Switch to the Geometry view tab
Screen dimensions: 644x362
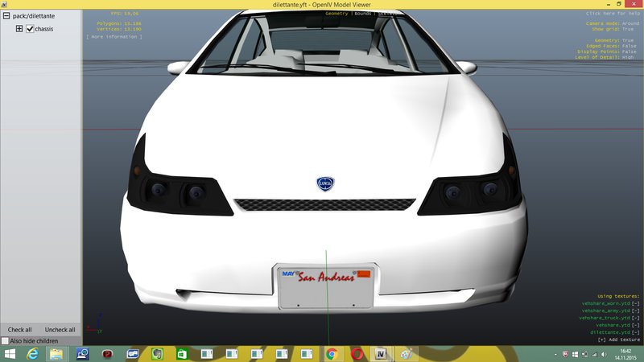click(x=336, y=14)
